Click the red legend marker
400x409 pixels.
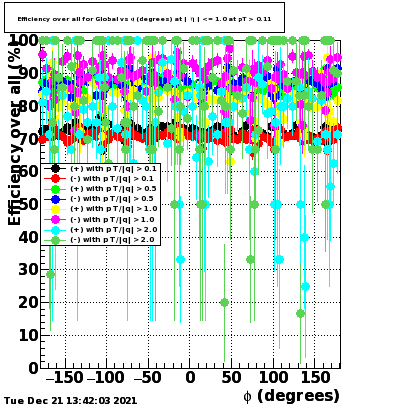click(56, 179)
